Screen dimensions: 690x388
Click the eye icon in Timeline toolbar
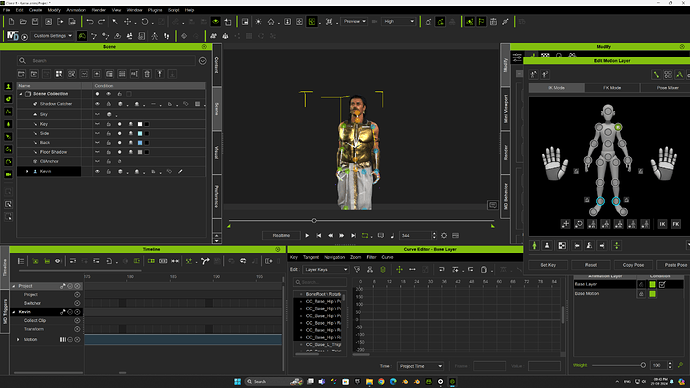coord(58,261)
